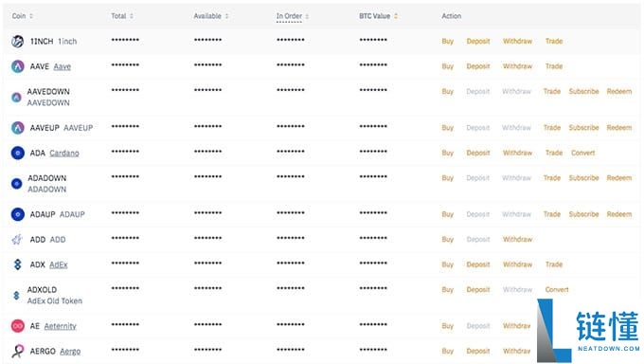Screen dimensions: 644x364
Task: Trade ADA from its row
Action: click(554, 153)
